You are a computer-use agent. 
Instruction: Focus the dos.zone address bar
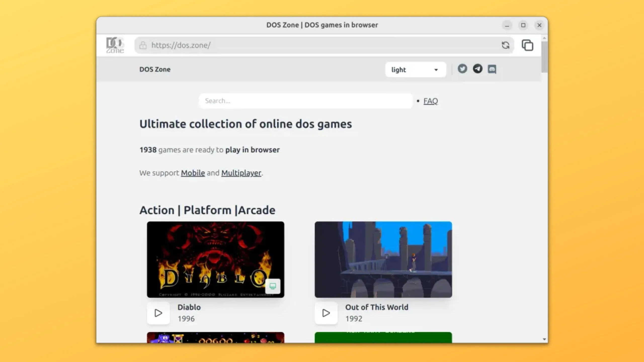click(x=324, y=45)
